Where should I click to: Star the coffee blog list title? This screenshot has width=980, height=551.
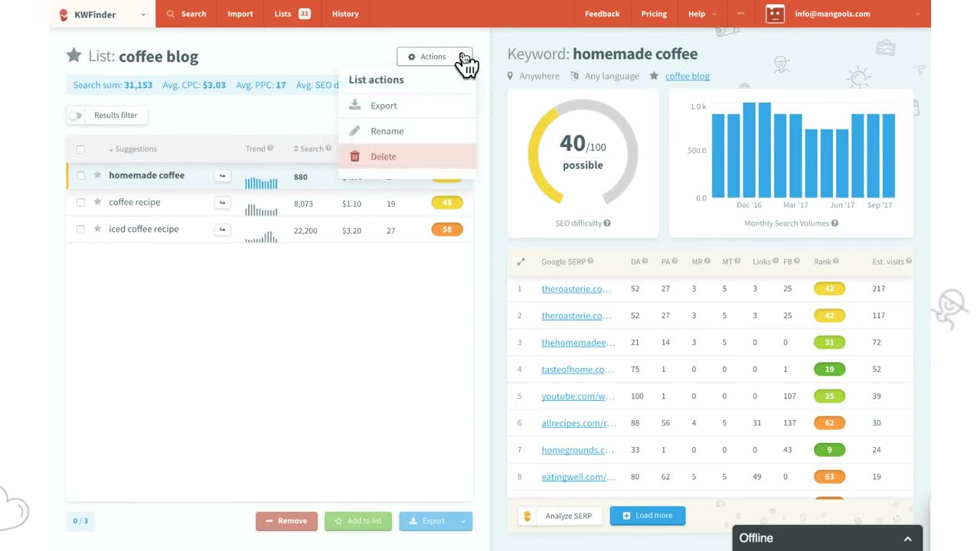(x=73, y=55)
